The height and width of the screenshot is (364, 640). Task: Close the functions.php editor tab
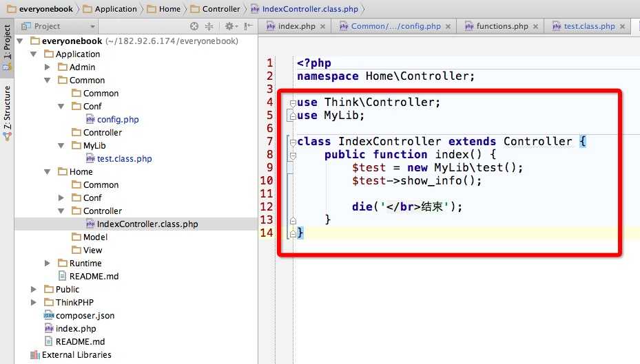pos(535,27)
